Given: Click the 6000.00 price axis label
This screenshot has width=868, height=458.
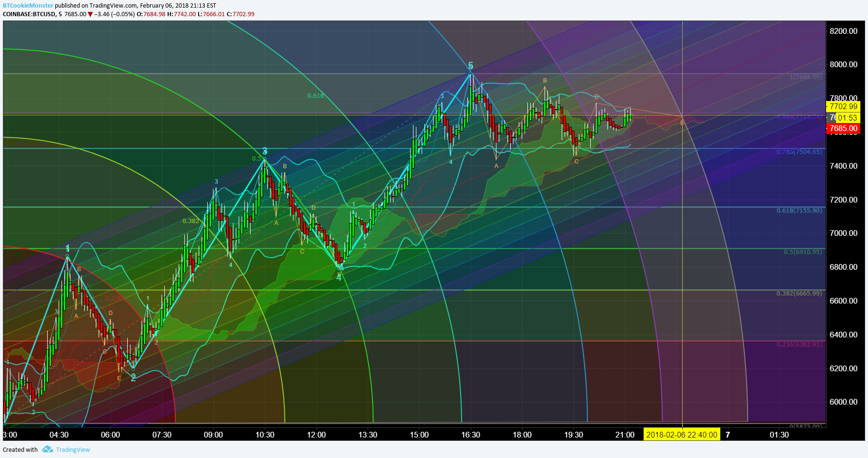Looking at the screenshot, I should pyautogui.click(x=843, y=402).
